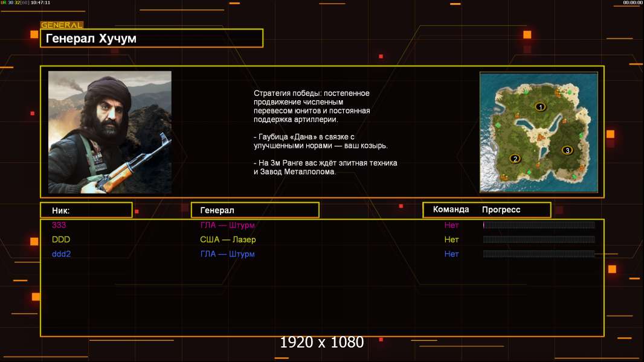The image size is (644, 362).
Task: Click the Команда column header
Action: click(x=451, y=209)
